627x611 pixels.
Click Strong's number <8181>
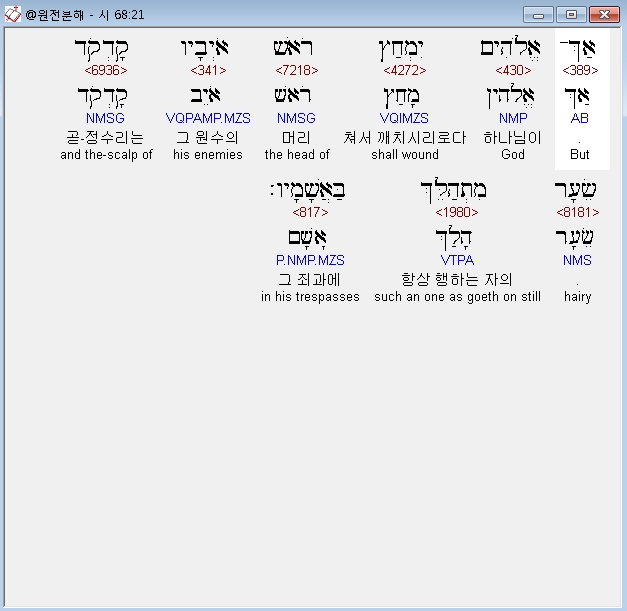[x=578, y=212]
